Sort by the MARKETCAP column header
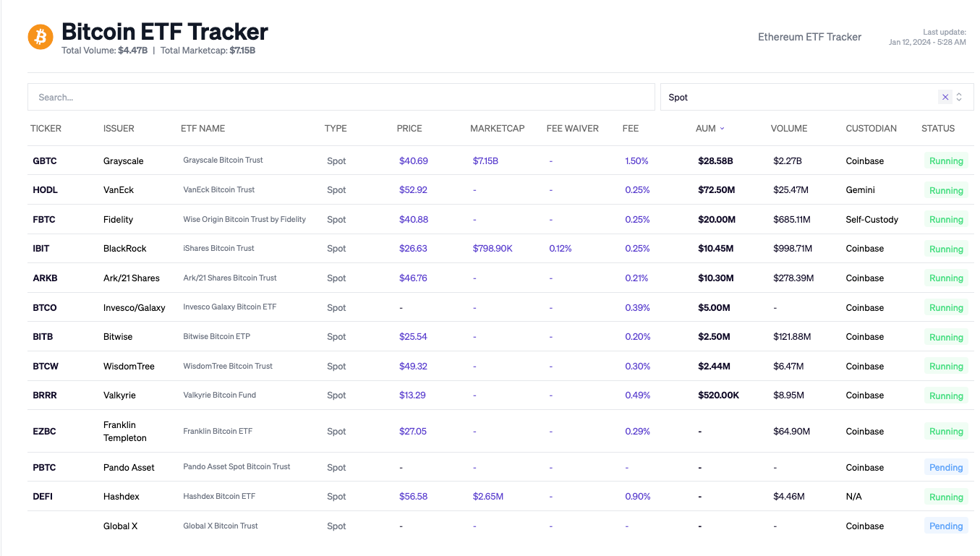 [497, 129]
